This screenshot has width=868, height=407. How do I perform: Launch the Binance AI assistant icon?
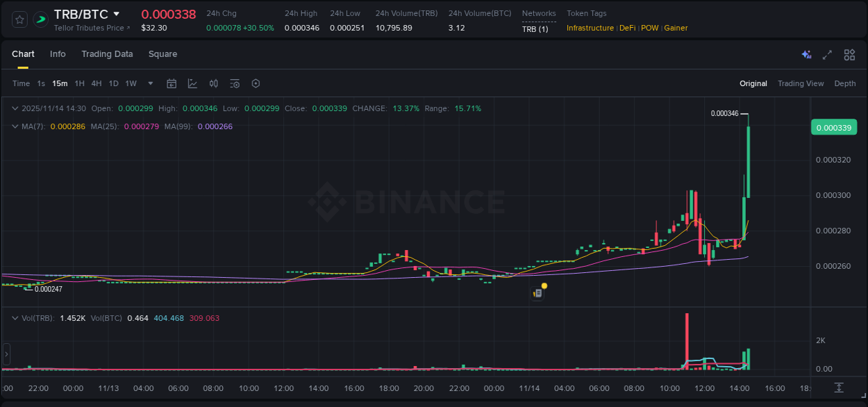[806, 53]
